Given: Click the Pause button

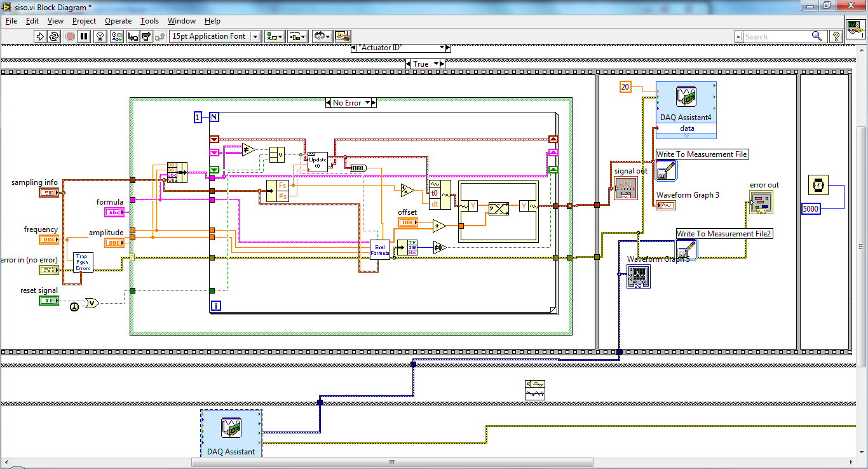Looking at the screenshot, I should point(84,36).
